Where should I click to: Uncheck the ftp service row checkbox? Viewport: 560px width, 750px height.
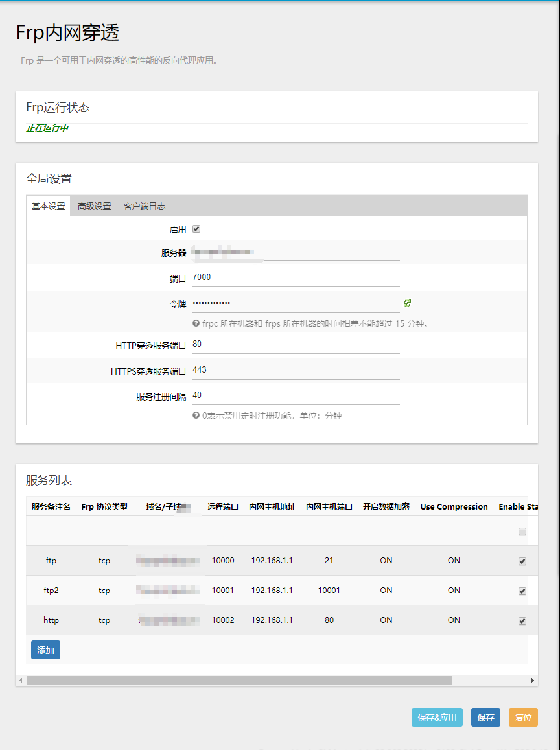(x=522, y=561)
